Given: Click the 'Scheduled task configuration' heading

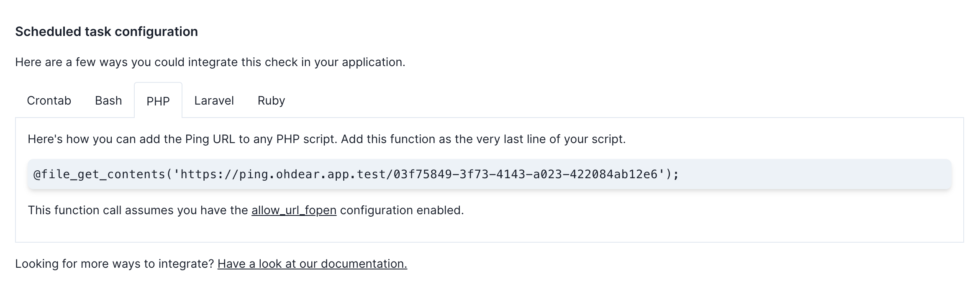Looking at the screenshot, I should [x=107, y=31].
